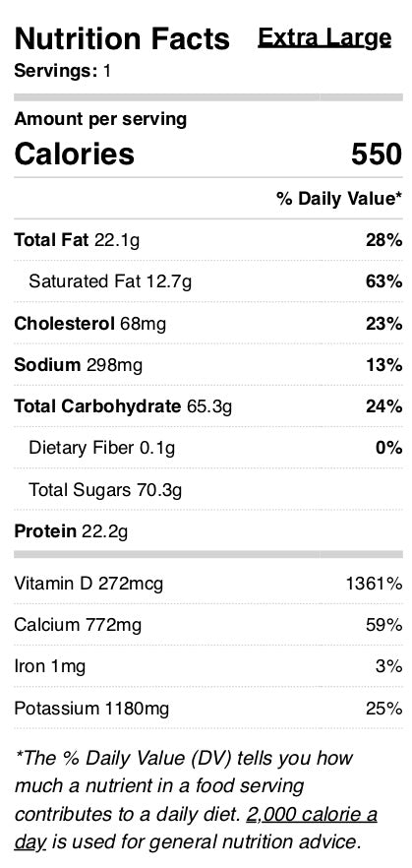The width and height of the screenshot is (412, 868).
Task: Click the Servings: 1 label
Action: click(62, 72)
